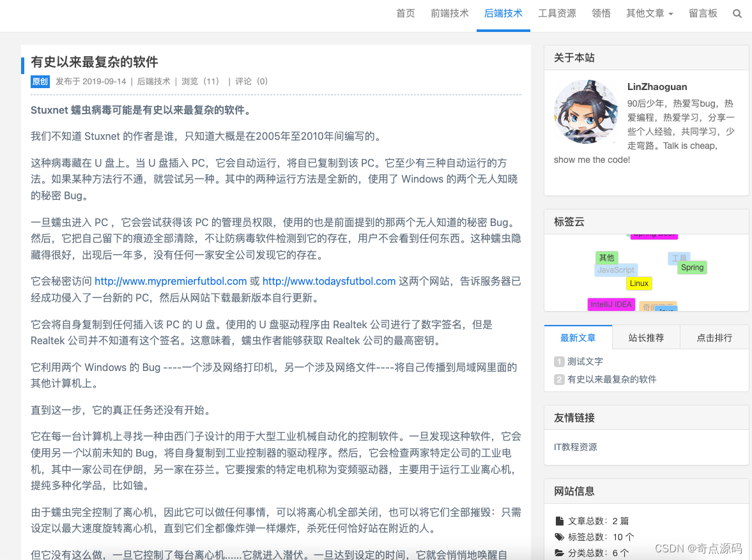This screenshot has width=752, height=560.
Task: Click the 关于本站 panel header
Action: (647, 57)
